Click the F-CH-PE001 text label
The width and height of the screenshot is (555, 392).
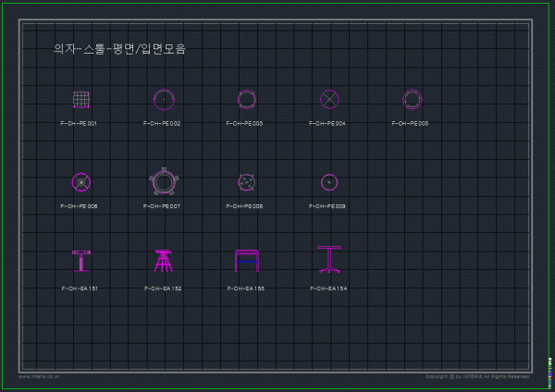[79, 123]
